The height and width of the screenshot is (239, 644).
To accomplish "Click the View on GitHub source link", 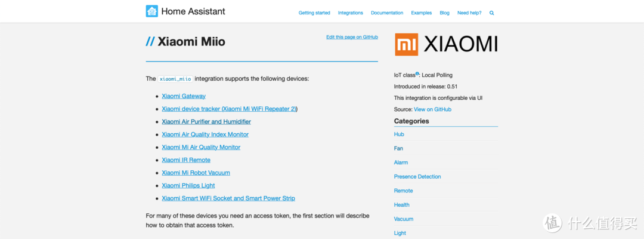I will click(x=432, y=109).
